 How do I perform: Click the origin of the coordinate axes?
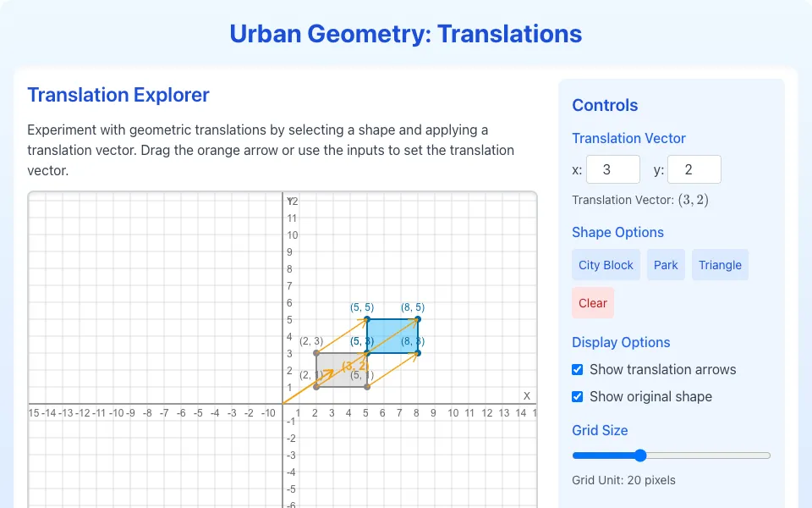coord(283,404)
